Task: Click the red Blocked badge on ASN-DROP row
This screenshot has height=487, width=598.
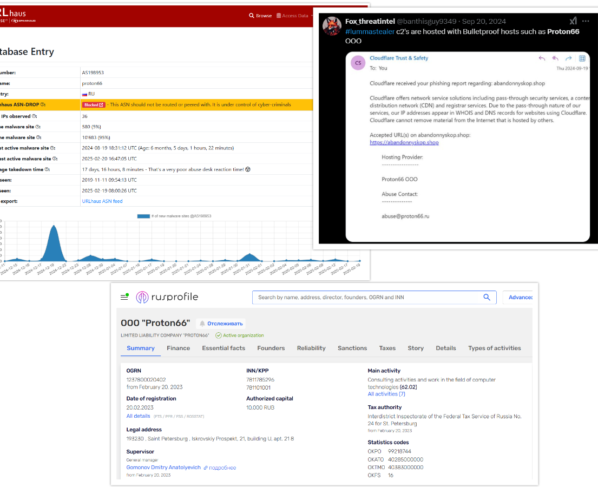Action: 93,105
